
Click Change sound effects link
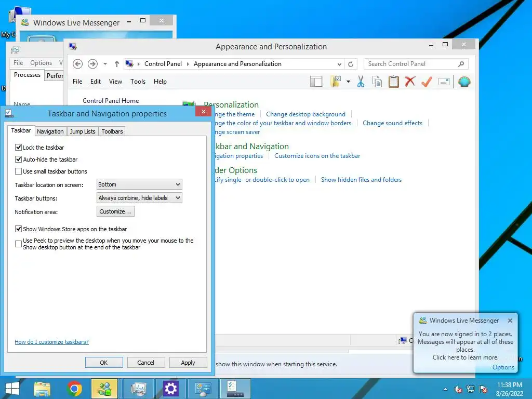(x=393, y=123)
